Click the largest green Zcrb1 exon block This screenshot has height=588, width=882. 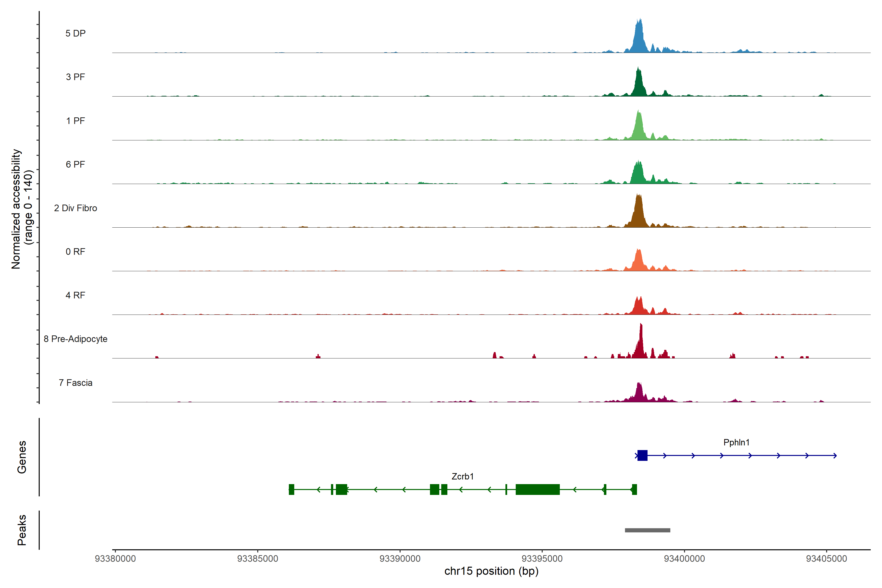point(537,489)
